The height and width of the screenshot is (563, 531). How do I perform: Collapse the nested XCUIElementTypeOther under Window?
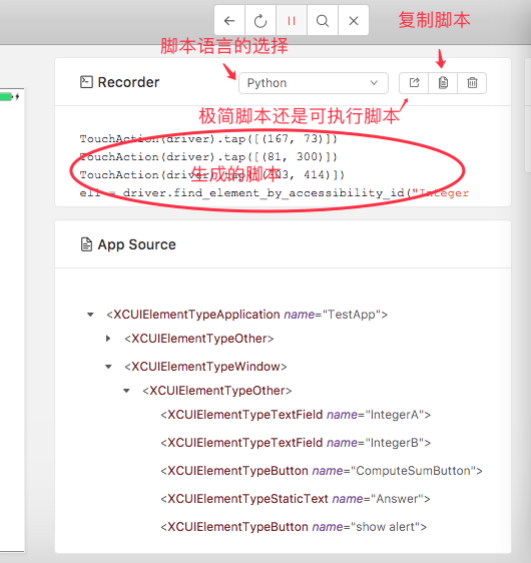[x=126, y=391]
